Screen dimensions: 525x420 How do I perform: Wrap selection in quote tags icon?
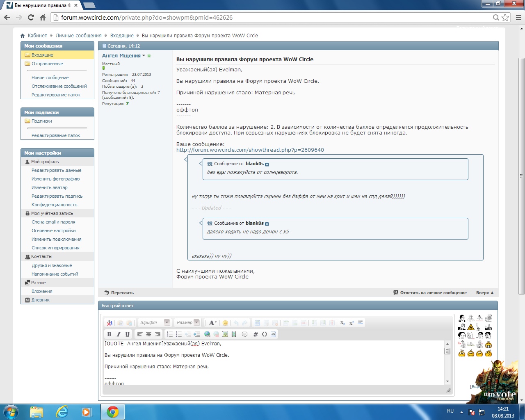[245, 334]
